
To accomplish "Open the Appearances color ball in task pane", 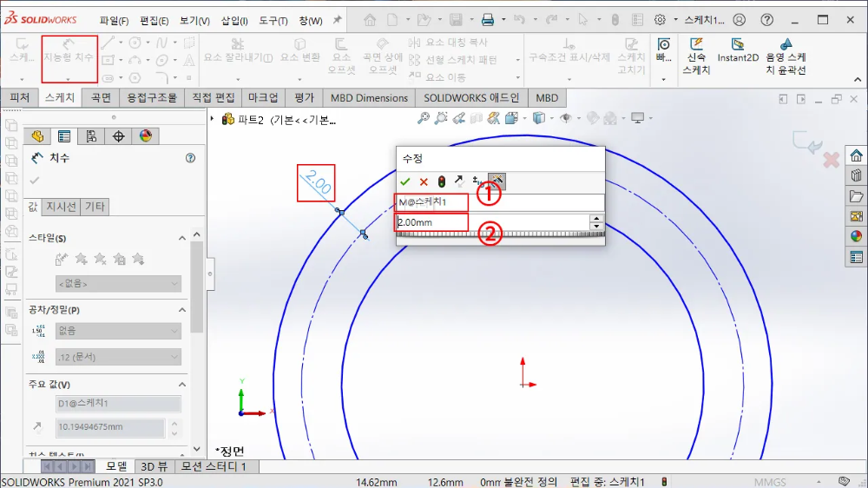I will (857, 236).
